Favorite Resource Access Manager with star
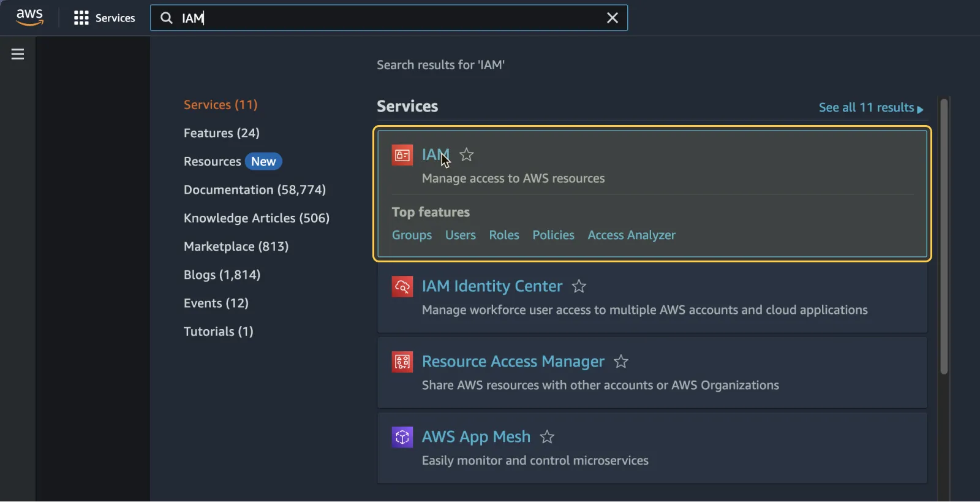 click(621, 362)
